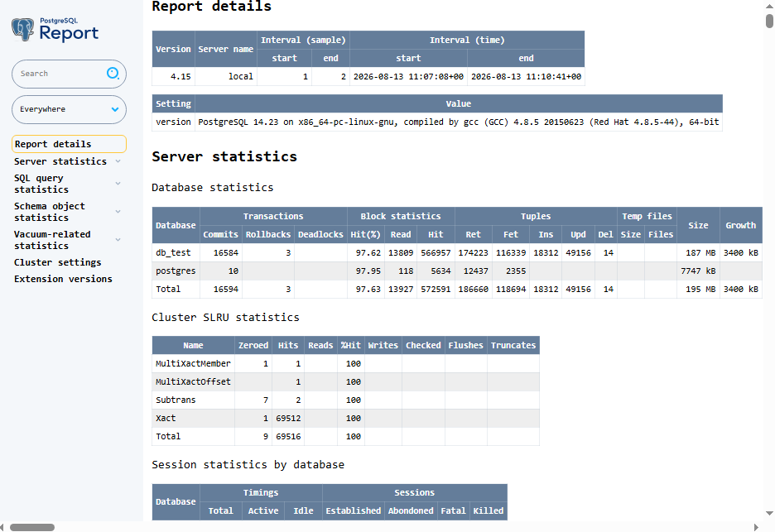Click the Report details heading

click(211, 7)
